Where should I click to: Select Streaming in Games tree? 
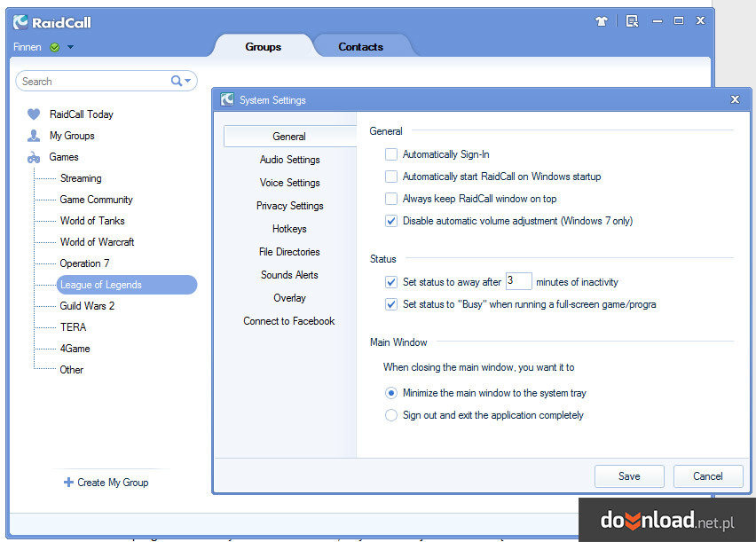point(81,178)
